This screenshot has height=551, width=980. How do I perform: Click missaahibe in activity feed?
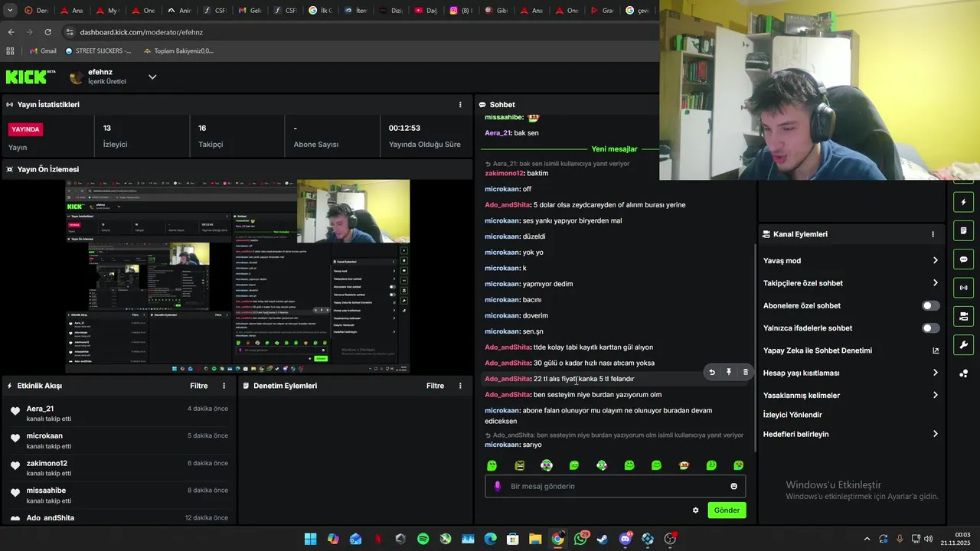pyautogui.click(x=46, y=491)
